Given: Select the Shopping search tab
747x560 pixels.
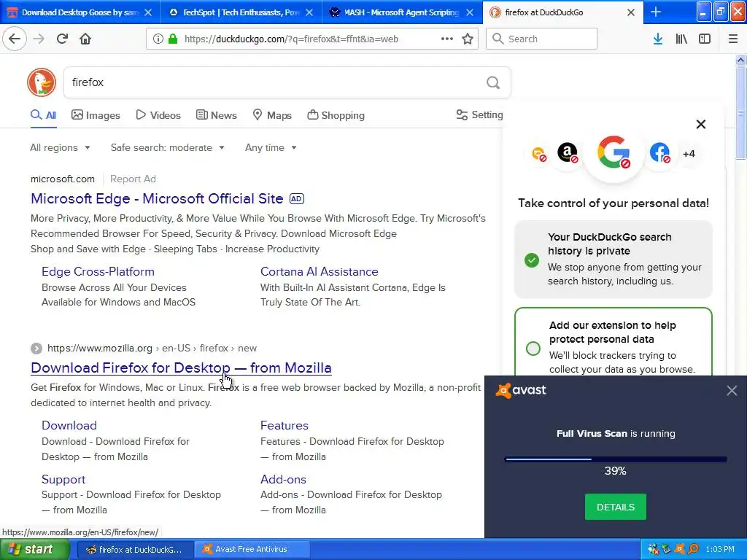Looking at the screenshot, I should (x=336, y=115).
